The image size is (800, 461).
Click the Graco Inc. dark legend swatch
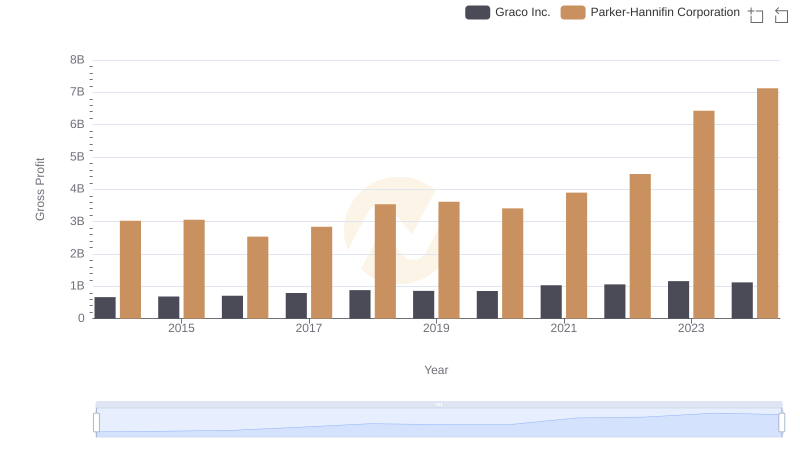coord(478,12)
